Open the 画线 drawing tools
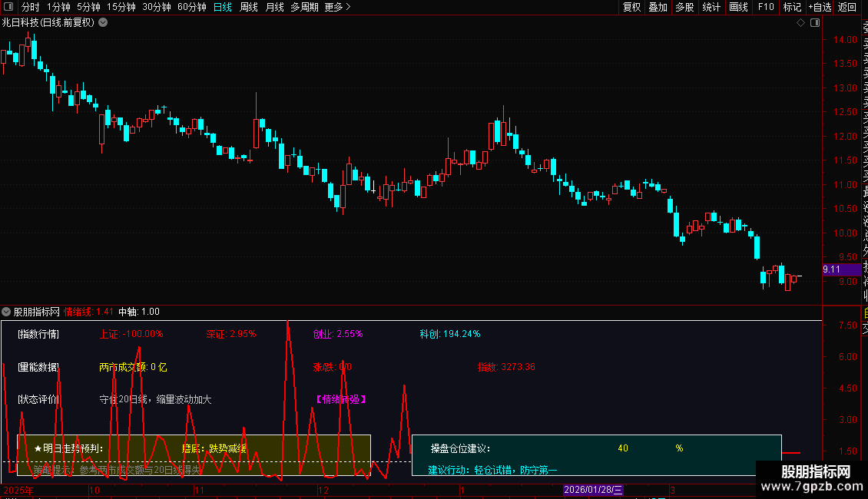The width and height of the screenshot is (868, 499). pyautogui.click(x=738, y=7)
